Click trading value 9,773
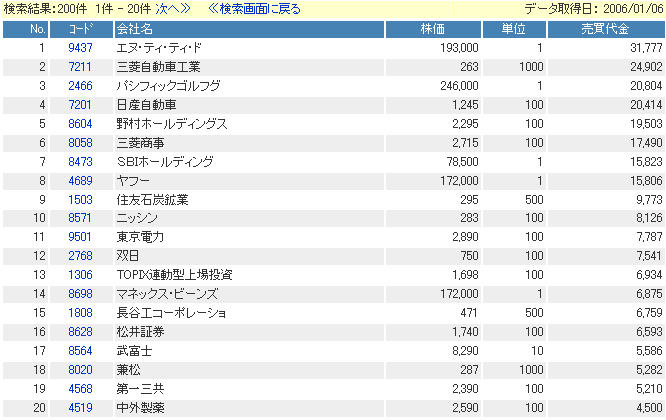Screen dimensions: 666x420 (x=649, y=200)
